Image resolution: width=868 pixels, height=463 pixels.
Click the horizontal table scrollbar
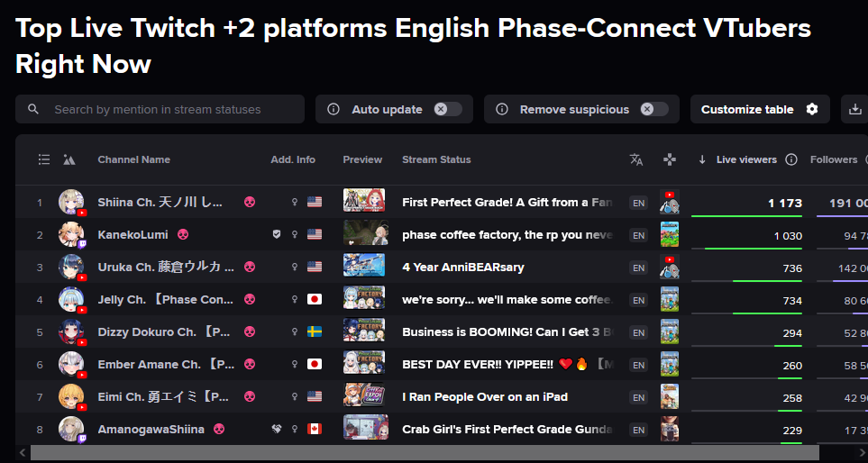coord(424,452)
